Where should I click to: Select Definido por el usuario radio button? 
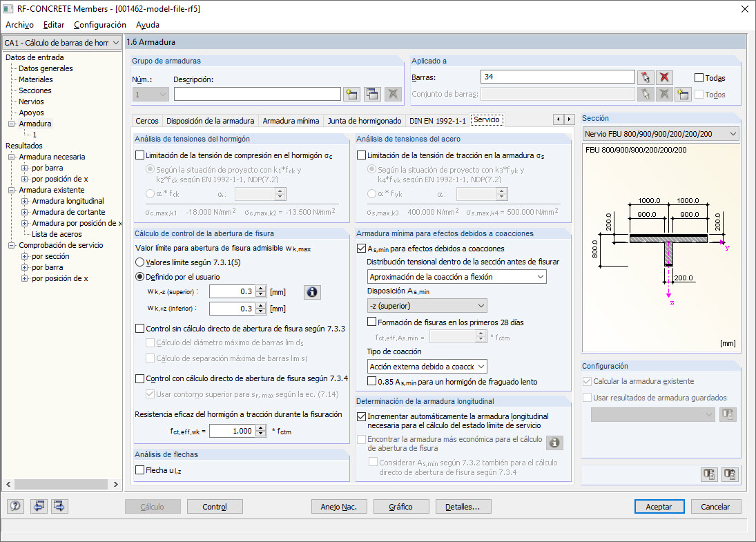(x=140, y=277)
